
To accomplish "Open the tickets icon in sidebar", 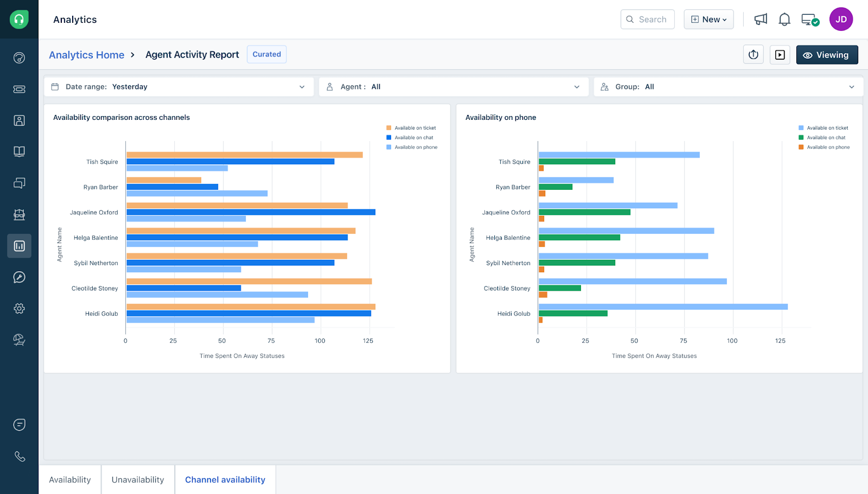I will pos(19,89).
